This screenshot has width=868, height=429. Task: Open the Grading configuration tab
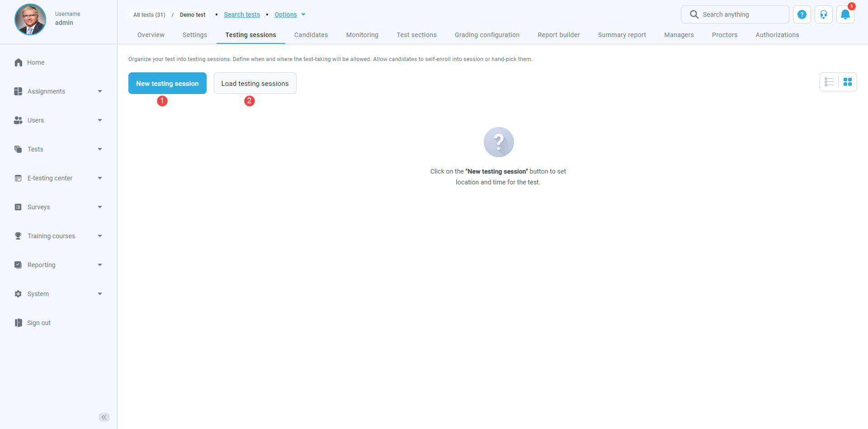[487, 35]
